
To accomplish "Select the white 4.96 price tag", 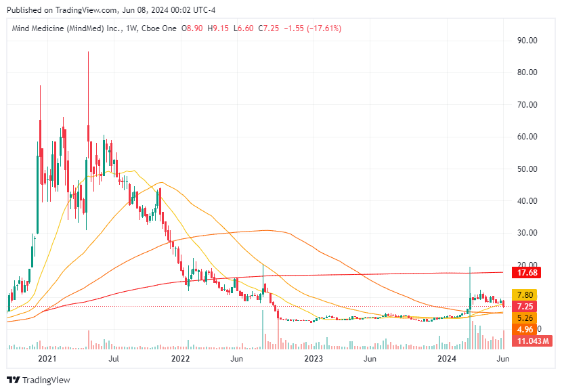I will click(525, 328).
